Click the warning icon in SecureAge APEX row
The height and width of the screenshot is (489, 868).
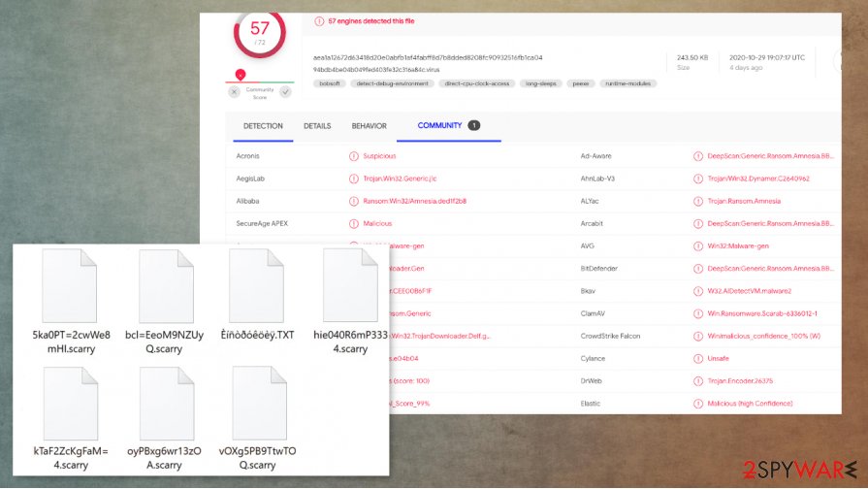(x=354, y=224)
